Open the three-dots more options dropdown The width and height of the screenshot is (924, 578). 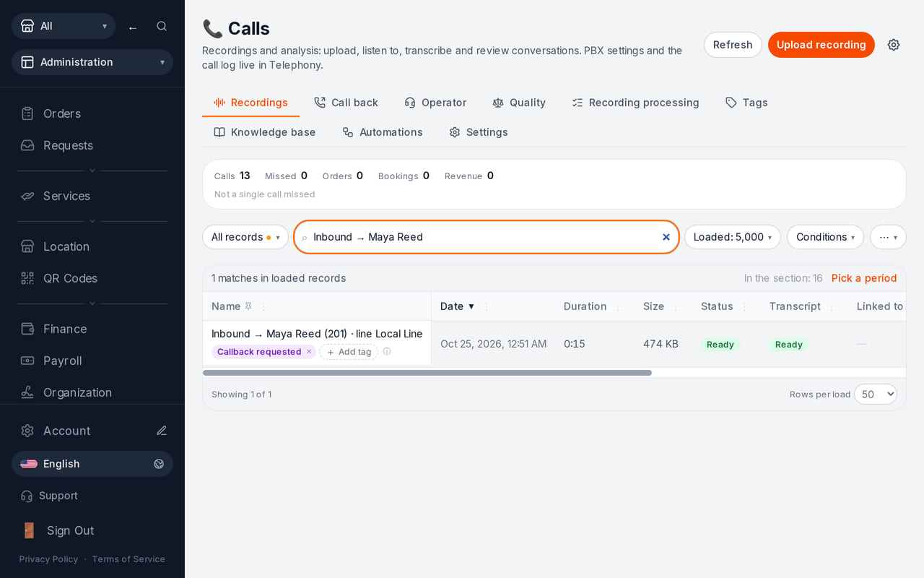coord(888,237)
